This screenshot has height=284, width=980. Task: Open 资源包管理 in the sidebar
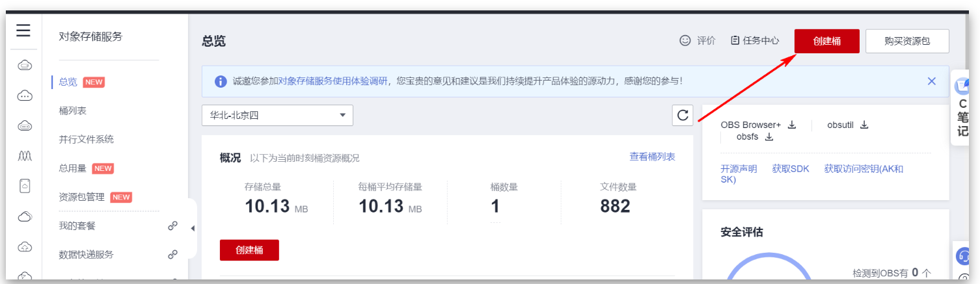[x=81, y=197]
